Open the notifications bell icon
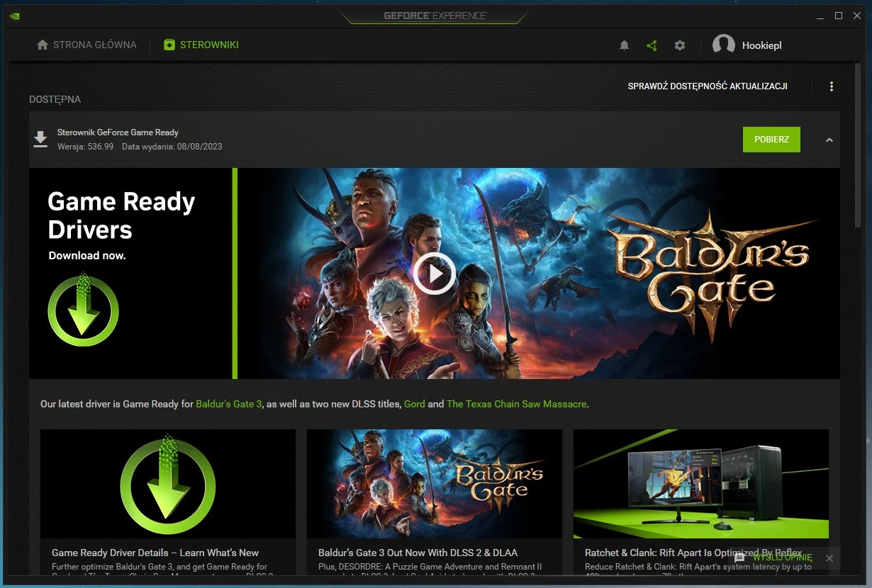 (x=624, y=45)
